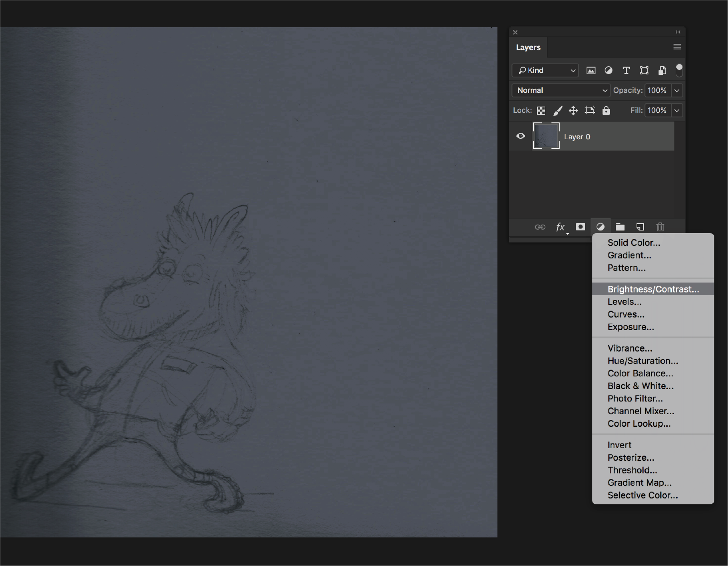
Task: Select Selective Color... adjustment
Action: [x=653, y=495]
